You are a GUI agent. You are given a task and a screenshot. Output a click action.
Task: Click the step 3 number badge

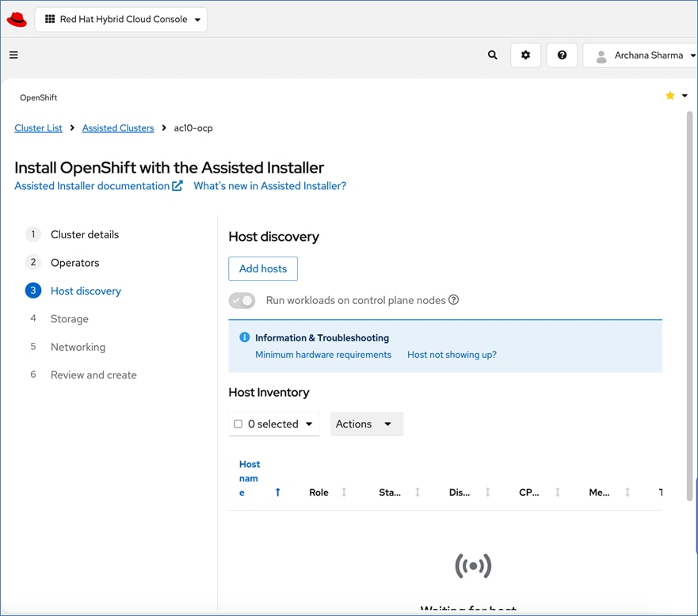coord(33,291)
